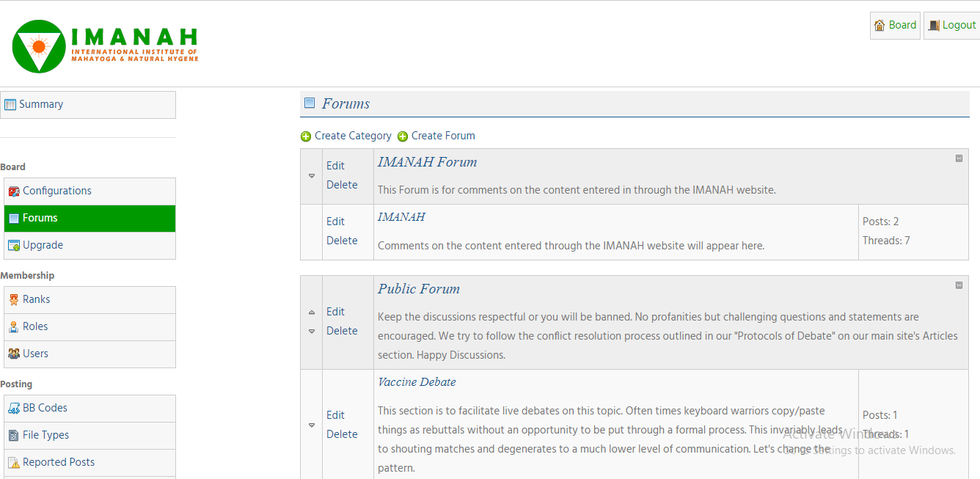Open the Vaccine Debate forum title
The height and width of the screenshot is (479, 980).
point(417,382)
